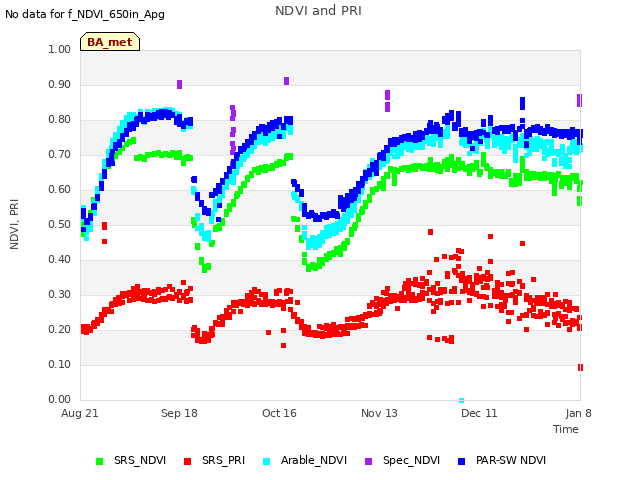Click the BA_met label badge

tap(110, 42)
